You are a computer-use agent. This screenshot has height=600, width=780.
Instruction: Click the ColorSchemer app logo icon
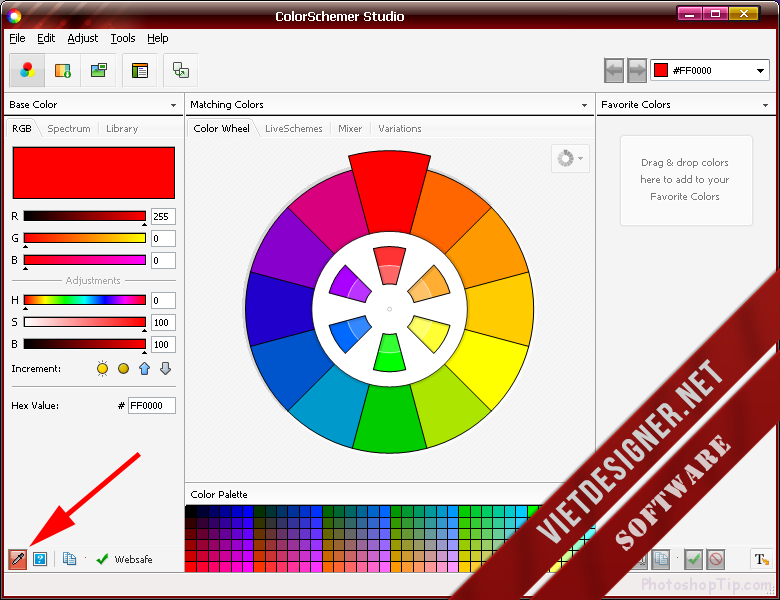pos(14,16)
